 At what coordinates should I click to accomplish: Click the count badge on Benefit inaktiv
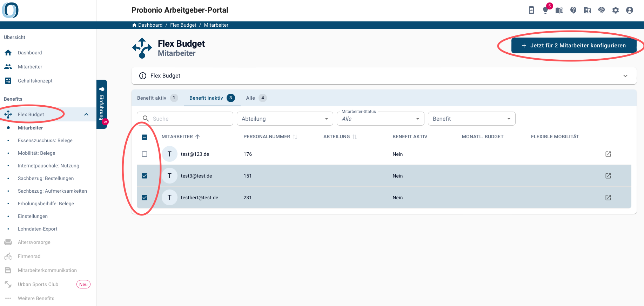coord(231,98)
